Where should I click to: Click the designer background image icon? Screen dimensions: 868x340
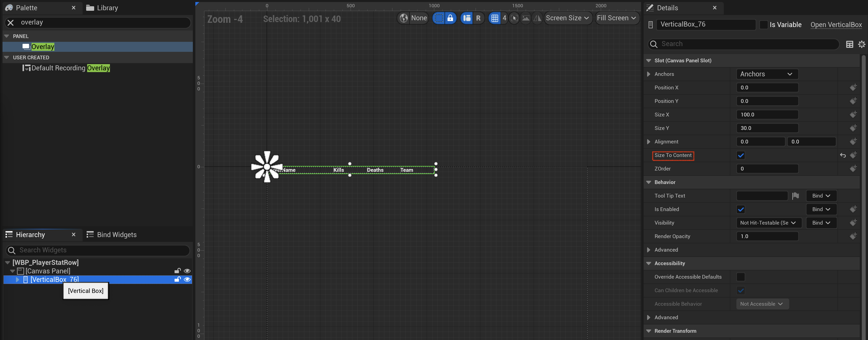526,18
